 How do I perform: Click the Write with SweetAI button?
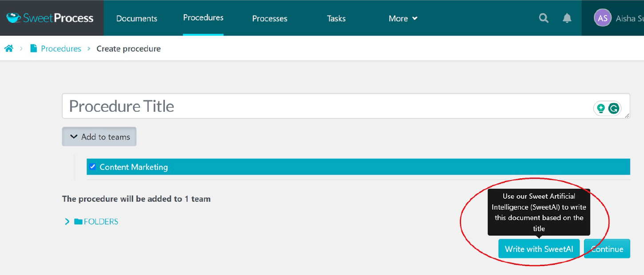(538, 249)
